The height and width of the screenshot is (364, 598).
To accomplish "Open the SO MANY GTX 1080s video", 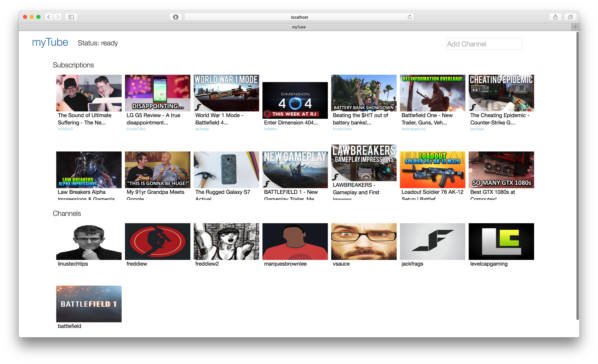I will click(x=501, y=170).
